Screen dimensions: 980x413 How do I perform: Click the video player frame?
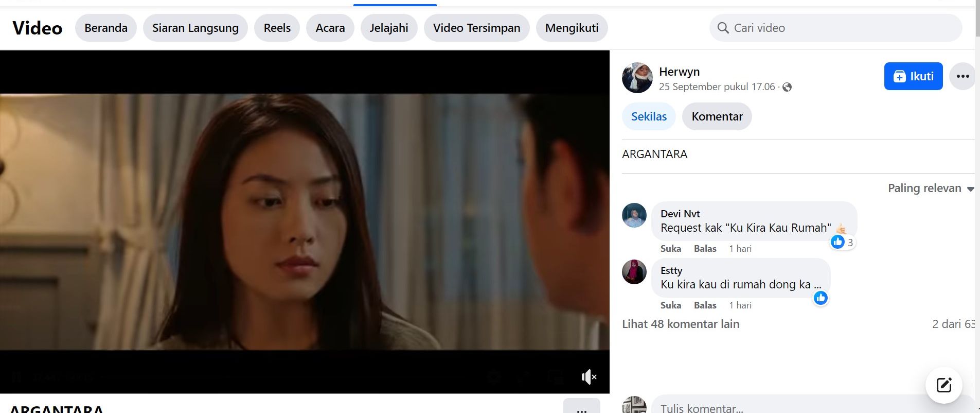(305, 221)
